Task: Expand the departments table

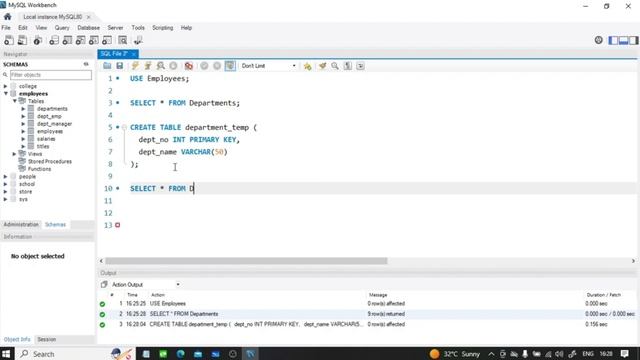Action: [23, 109]
